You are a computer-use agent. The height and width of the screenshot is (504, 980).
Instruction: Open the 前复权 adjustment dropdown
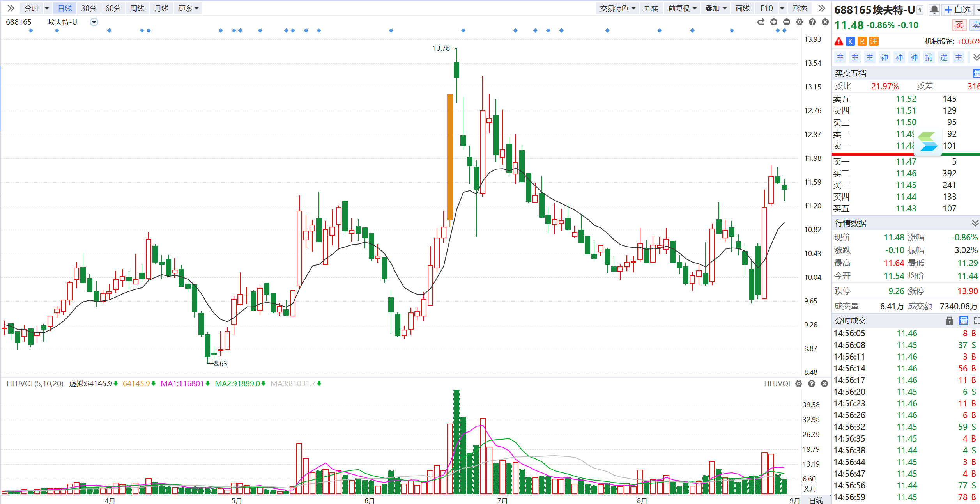click(682, 8)
